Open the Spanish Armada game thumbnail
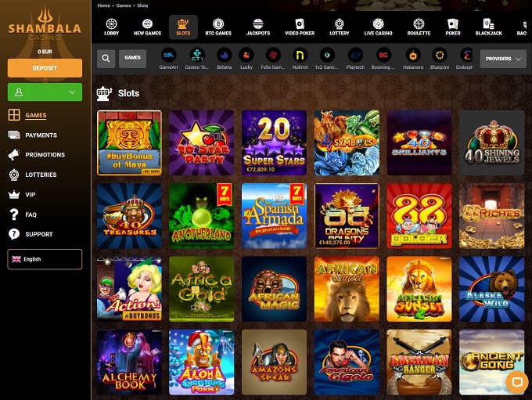The width and height of the screenshot is (532, 400). [x=274, y=216]
